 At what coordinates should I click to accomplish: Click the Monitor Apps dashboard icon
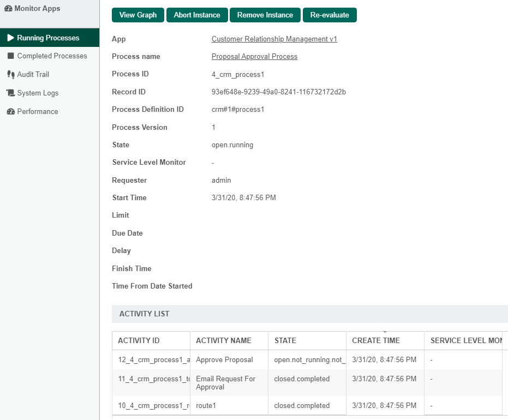8,9
